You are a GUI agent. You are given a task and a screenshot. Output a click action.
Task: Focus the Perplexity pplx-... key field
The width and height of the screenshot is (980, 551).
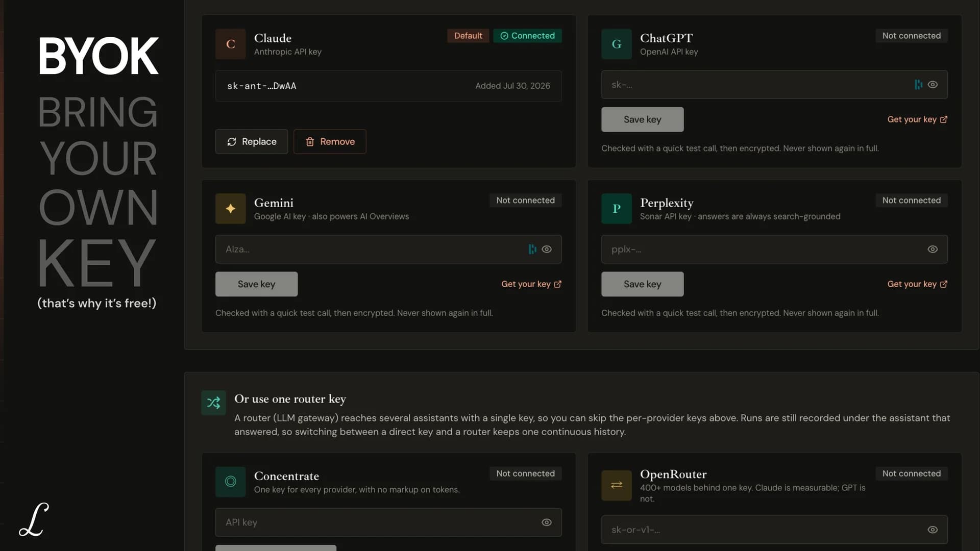pos(774,249)
